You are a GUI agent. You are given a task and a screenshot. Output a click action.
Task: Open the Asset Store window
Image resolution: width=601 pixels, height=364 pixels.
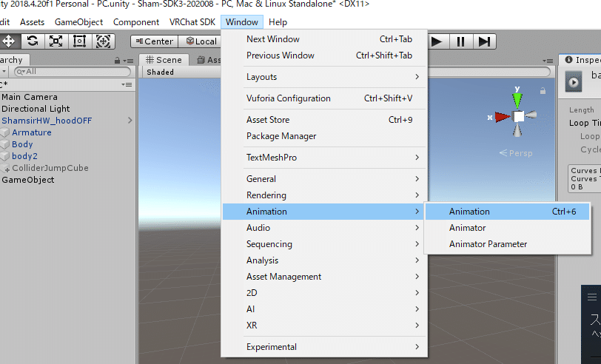pos(324,120)
